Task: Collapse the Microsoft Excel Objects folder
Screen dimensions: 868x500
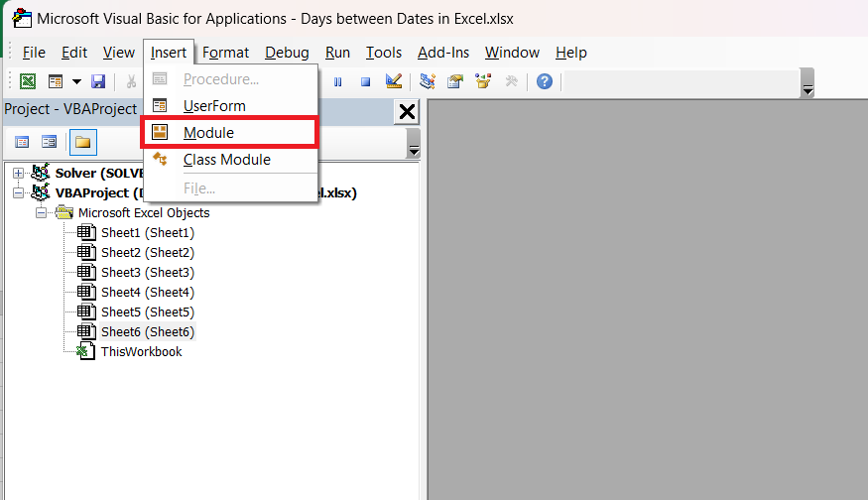Action: click(41, 213)
